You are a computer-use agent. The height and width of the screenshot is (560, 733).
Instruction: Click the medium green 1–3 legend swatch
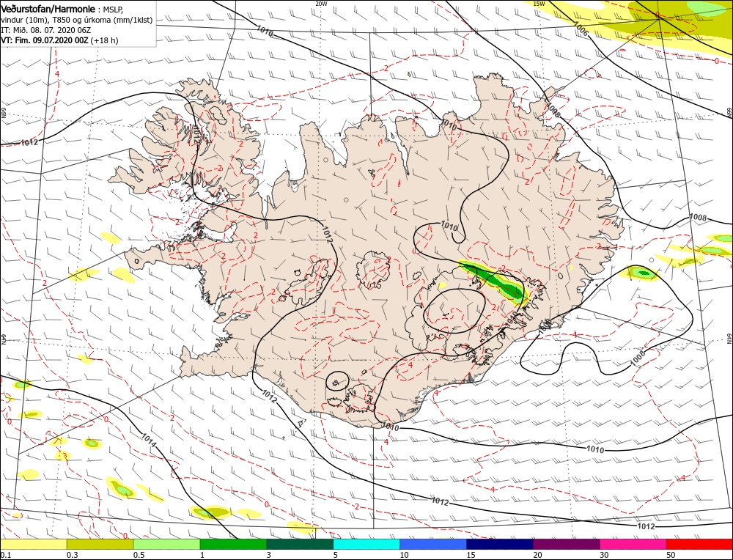pos(233,544)
